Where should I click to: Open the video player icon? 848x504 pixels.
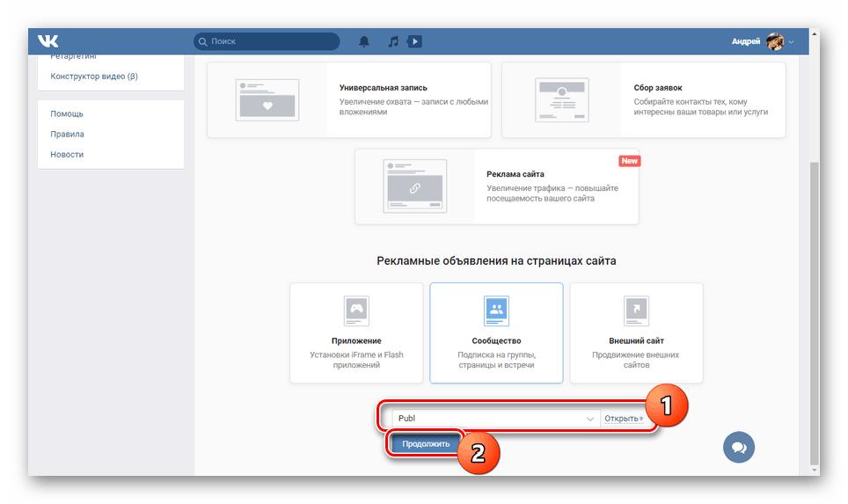pos(415,41)
